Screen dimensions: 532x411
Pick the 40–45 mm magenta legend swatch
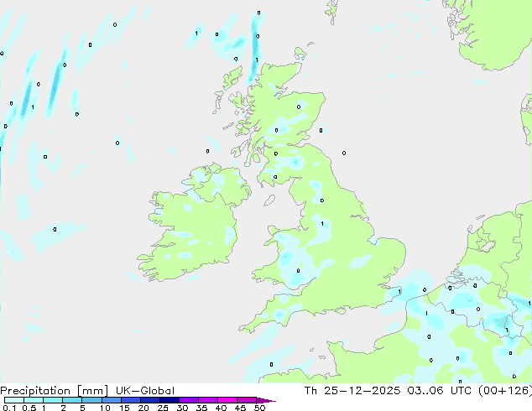tap(227, 400)
